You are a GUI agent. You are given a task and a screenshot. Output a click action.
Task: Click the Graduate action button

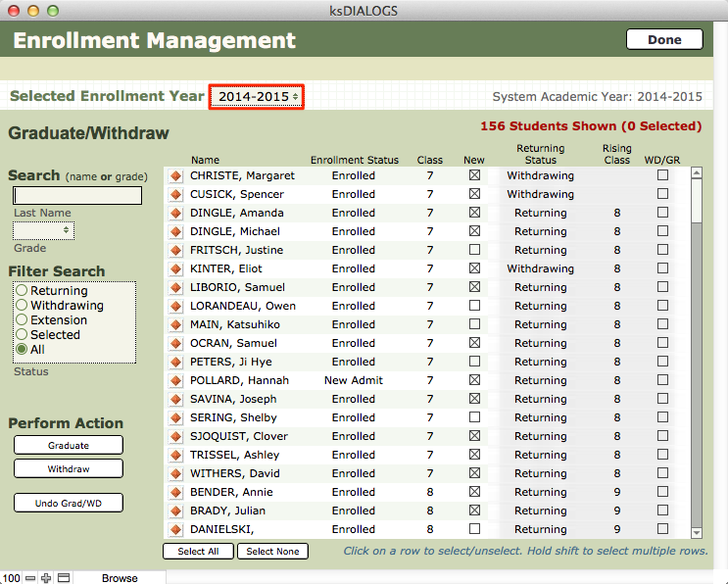(x=69, y=445)
